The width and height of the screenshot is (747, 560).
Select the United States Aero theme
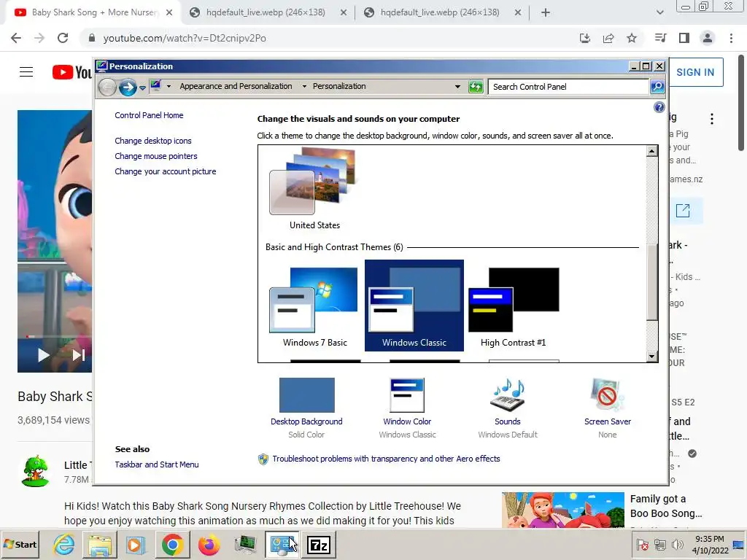point(314,189)
